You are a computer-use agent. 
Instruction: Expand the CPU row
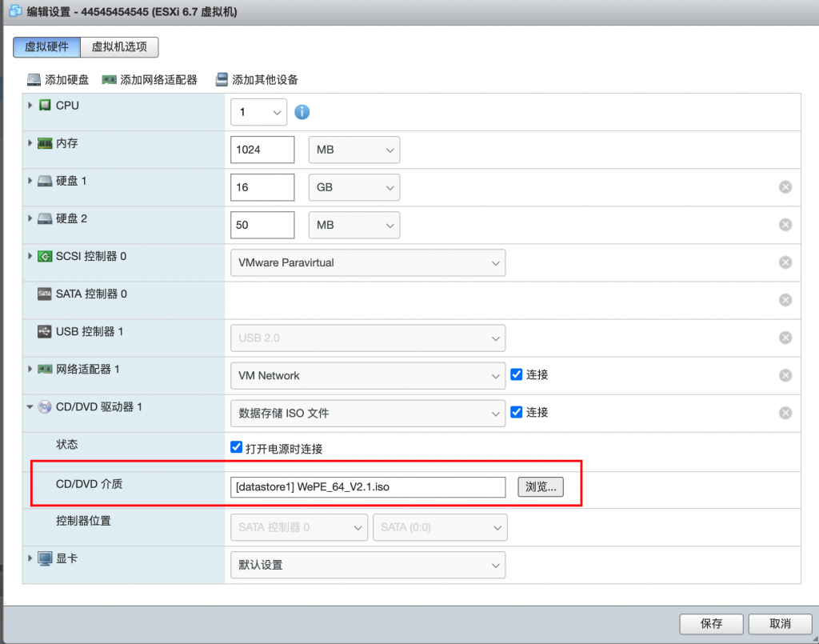30,106
